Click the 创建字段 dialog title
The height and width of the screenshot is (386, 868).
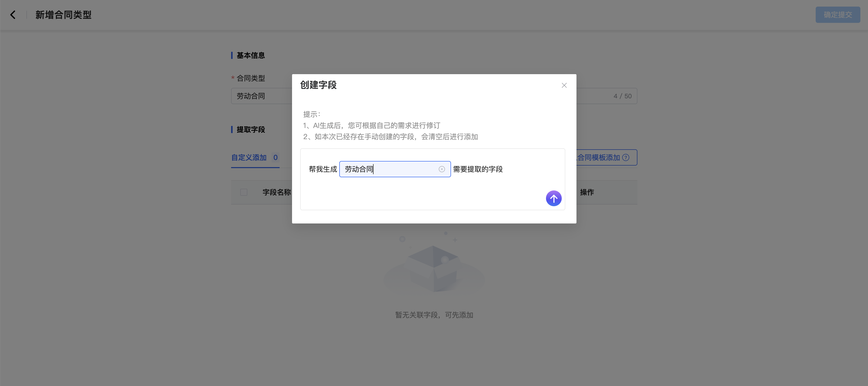coord(318,85)
